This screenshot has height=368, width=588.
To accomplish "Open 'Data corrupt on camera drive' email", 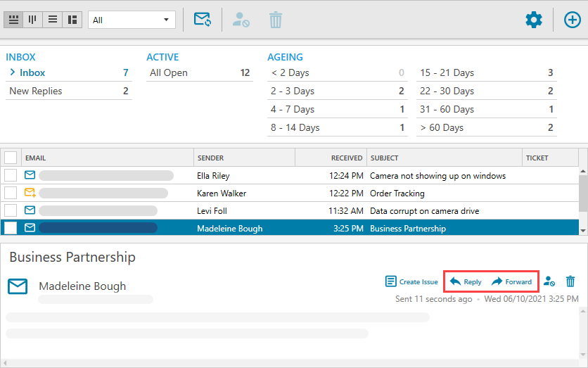I will pos(425,211).
